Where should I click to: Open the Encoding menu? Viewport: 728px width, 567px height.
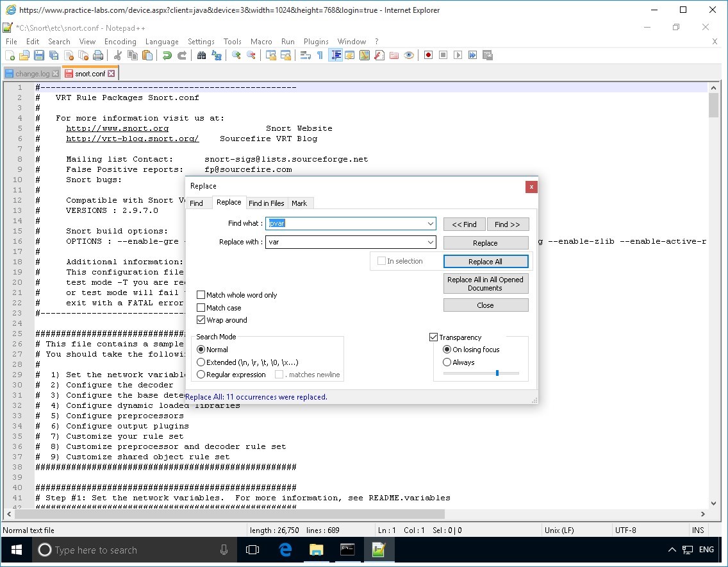pos(120,42)
